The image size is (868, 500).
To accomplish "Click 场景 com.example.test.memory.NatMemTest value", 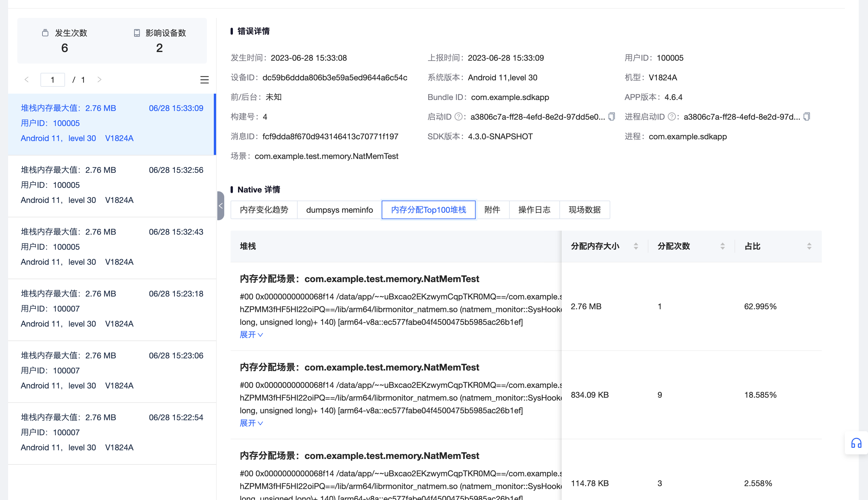I will tap(327, 156).
